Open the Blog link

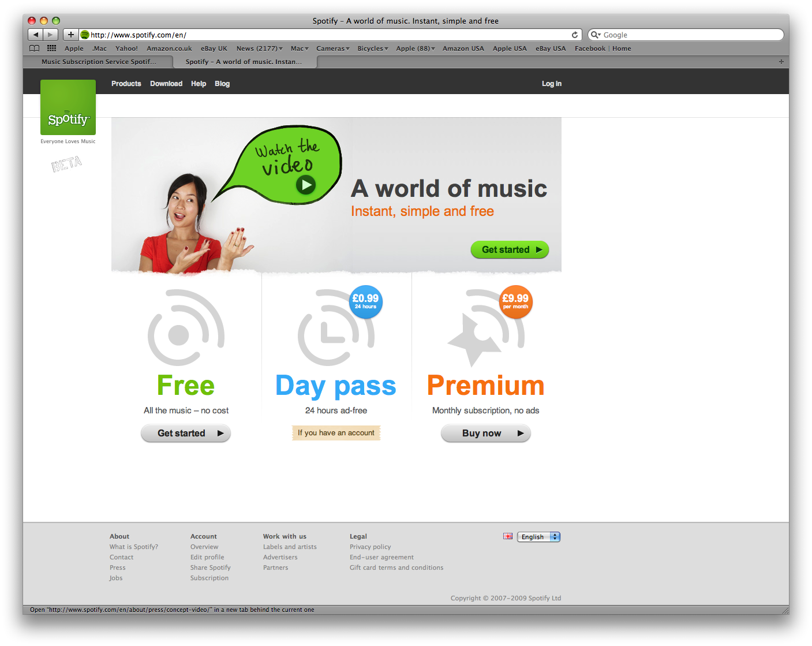pos(222,84)
